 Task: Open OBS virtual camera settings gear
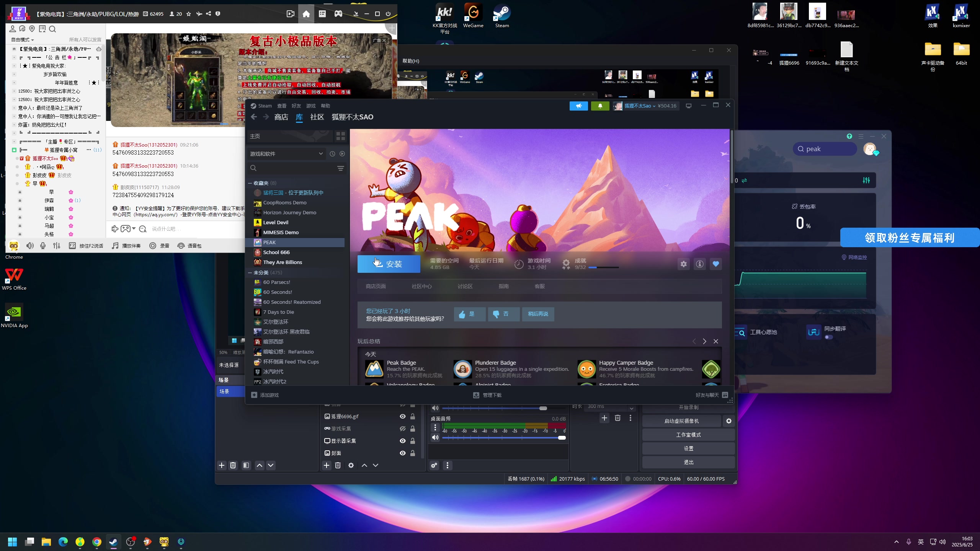pos(729,421)
